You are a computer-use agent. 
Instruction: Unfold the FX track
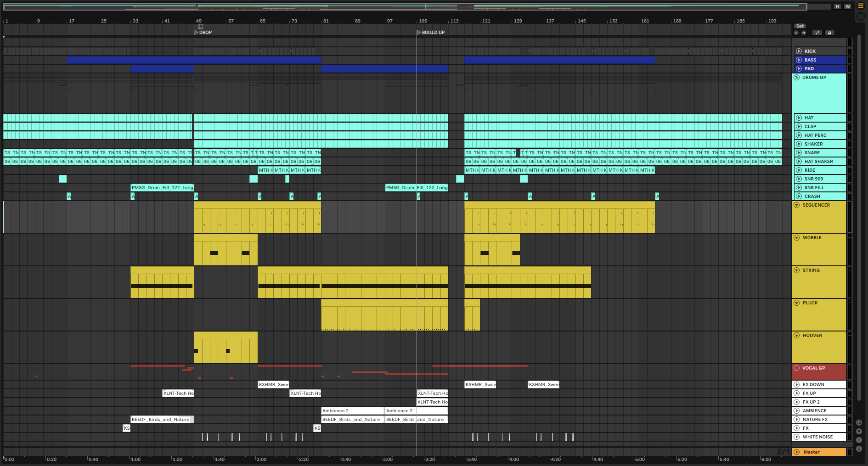pos(797,428)
